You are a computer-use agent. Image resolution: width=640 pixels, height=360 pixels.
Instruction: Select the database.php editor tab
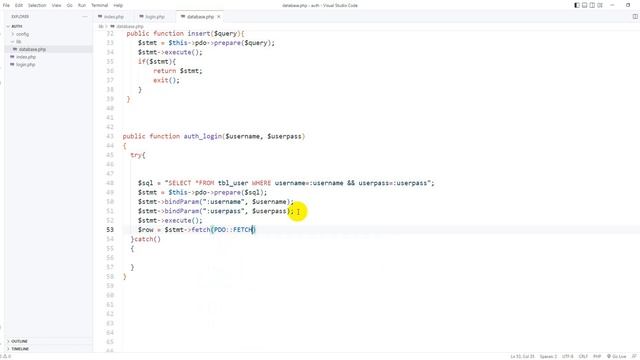pyautogui.click(x=200, y=17)
